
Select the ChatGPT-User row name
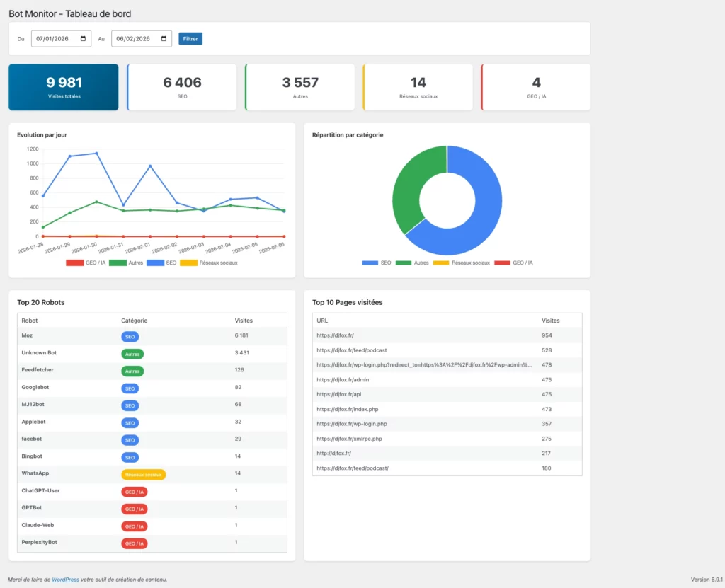(40, 491)
